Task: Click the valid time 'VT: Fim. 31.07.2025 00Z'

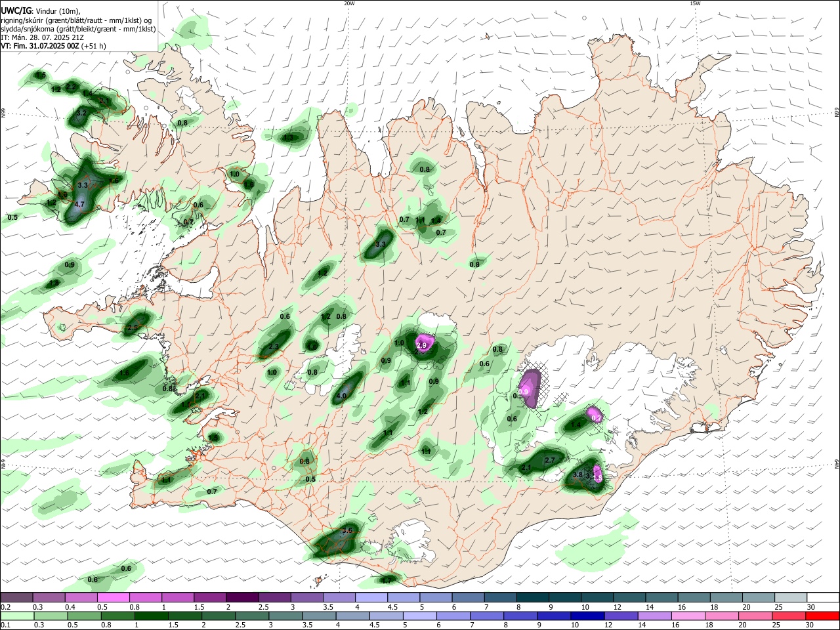Action: point(40,46)
